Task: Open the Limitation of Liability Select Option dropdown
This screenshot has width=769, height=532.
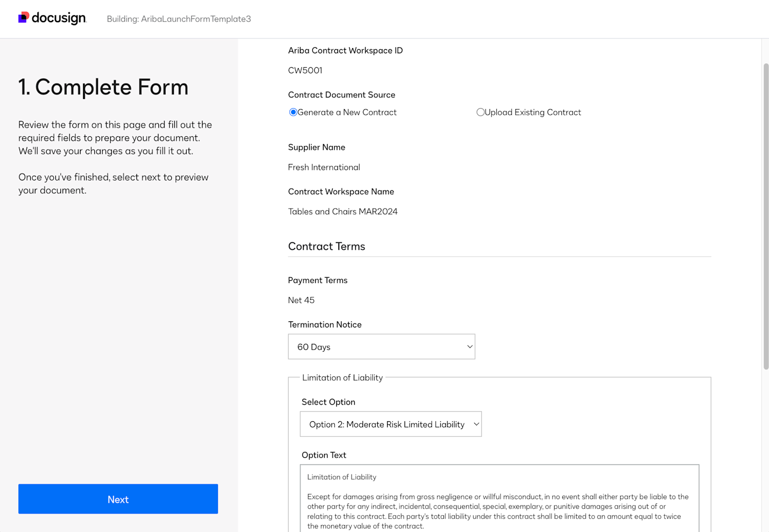Action: (x=391, y=424)
